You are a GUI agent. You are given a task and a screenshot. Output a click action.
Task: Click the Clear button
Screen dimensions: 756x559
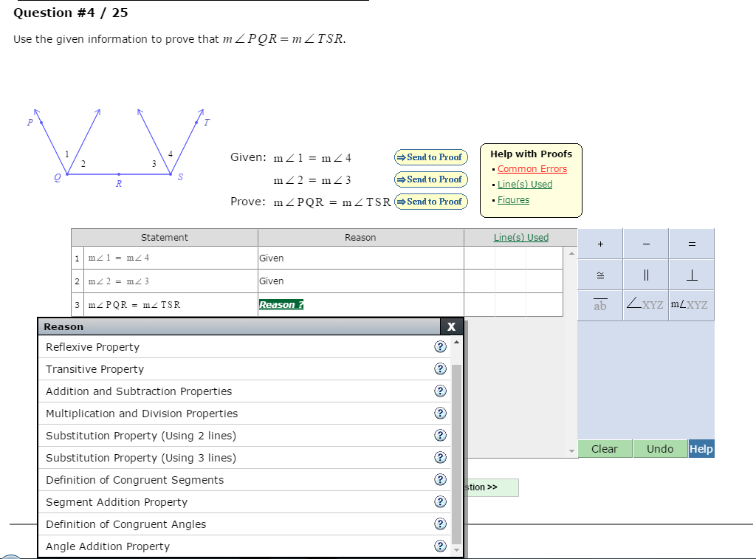[x=605, y=448]
